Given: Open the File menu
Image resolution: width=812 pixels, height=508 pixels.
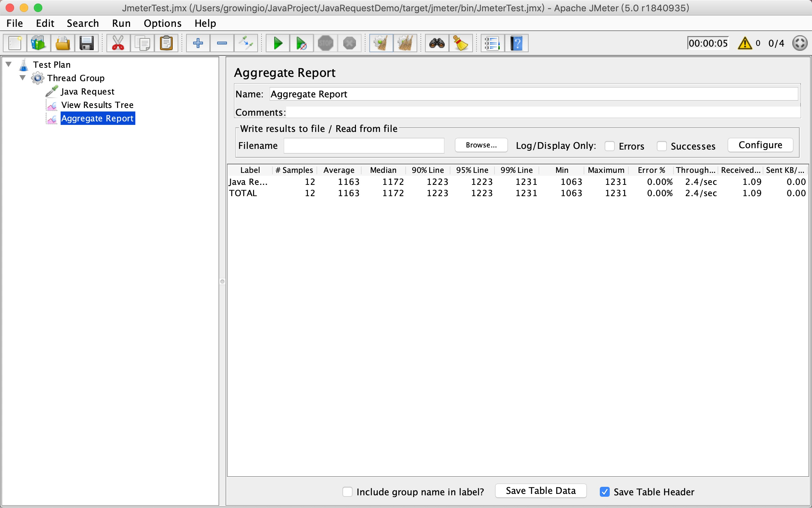Looking at the screenshot, I should (15, 23).
